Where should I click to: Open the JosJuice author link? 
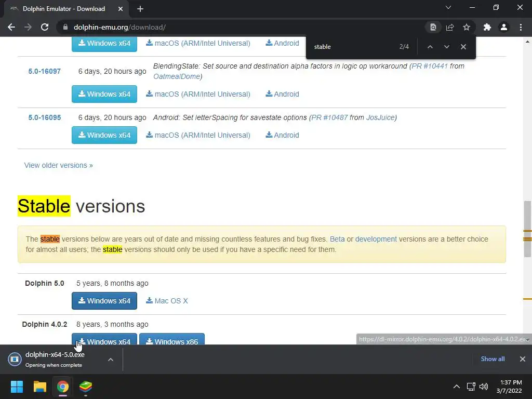click(x=380, y=117)
